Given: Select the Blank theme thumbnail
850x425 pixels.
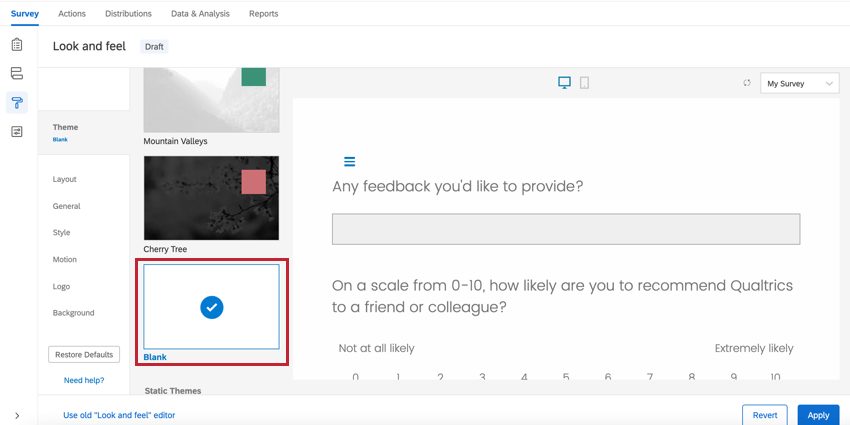Looking at the screenshot, I should click(x=211, y=307).
